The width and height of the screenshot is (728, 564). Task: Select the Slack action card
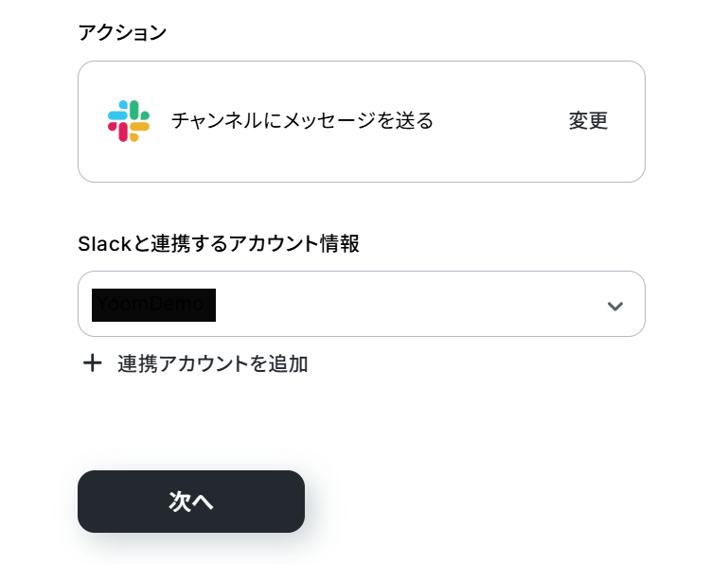pos(362,122)
